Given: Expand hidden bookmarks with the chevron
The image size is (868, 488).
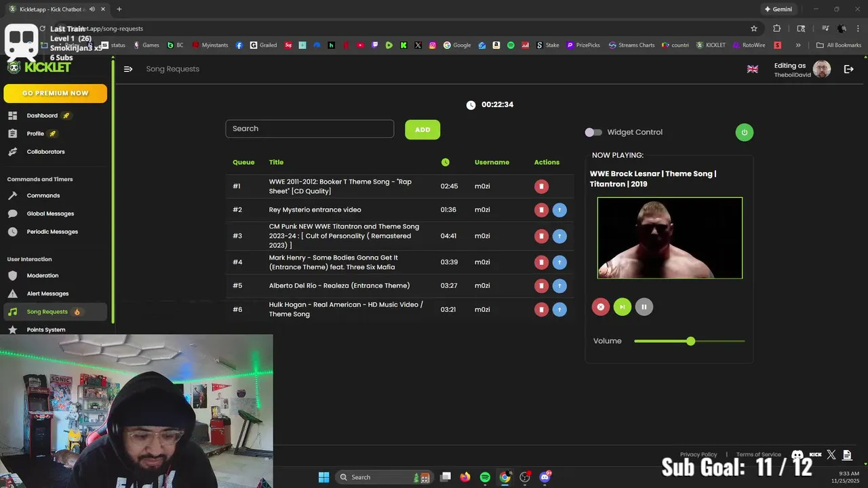Looking at the screenshot, I should tap(798, 45).
